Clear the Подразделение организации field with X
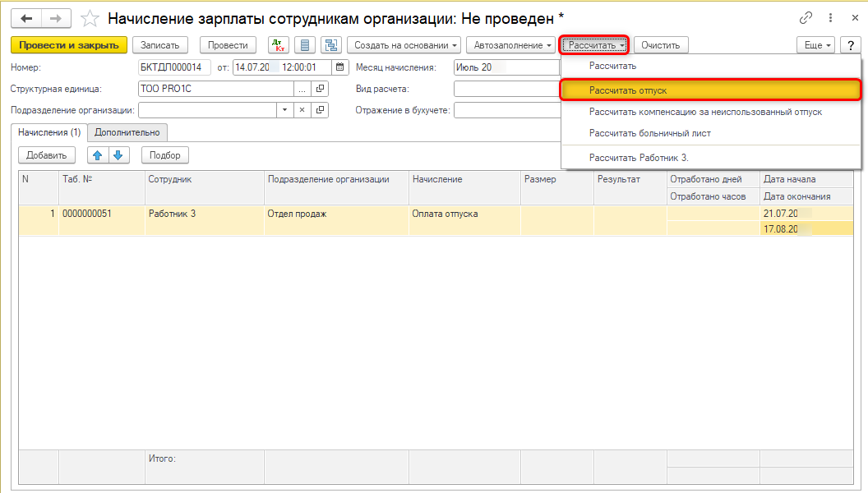 pyautogui.click(x=302, y=110)
